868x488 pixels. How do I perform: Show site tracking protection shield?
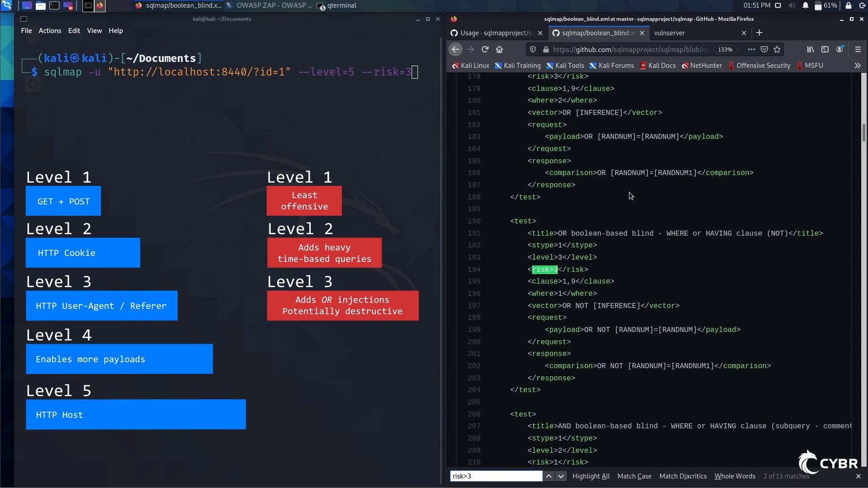pyautogui.click(x=533, y=49)
